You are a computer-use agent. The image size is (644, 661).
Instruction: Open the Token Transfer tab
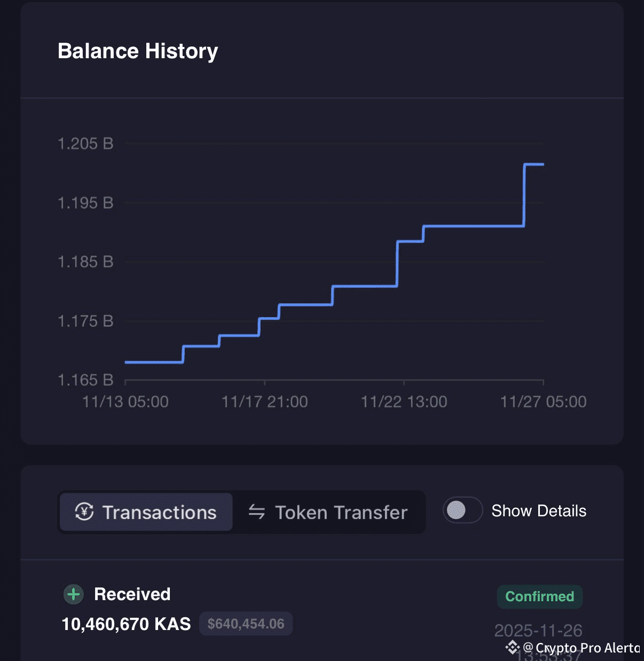click(328, 512)
